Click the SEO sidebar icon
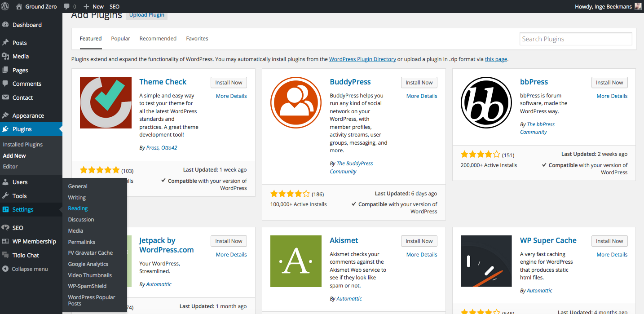The image size is (644, 314). click(x=5, y=228)
